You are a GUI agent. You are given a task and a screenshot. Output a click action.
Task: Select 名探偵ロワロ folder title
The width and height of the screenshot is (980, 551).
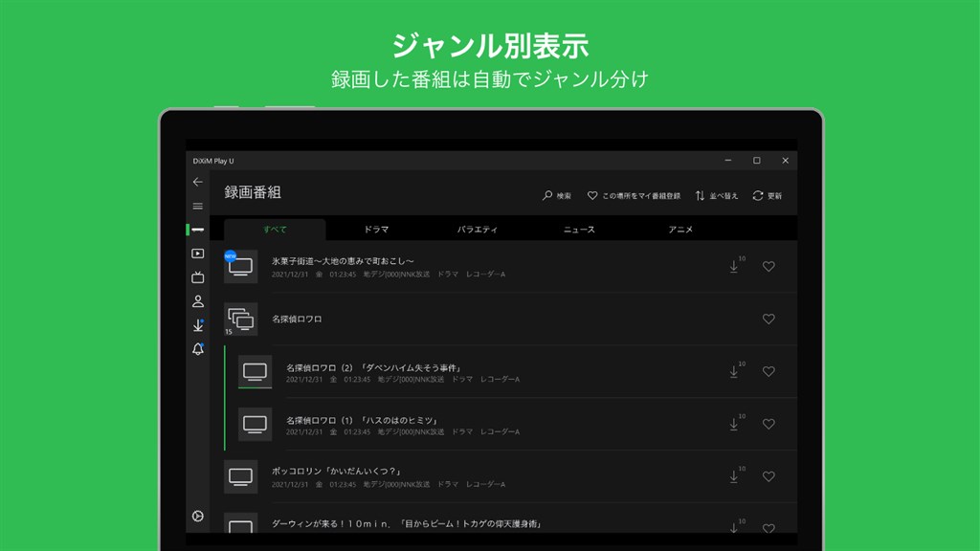click(x=297, y=319)
